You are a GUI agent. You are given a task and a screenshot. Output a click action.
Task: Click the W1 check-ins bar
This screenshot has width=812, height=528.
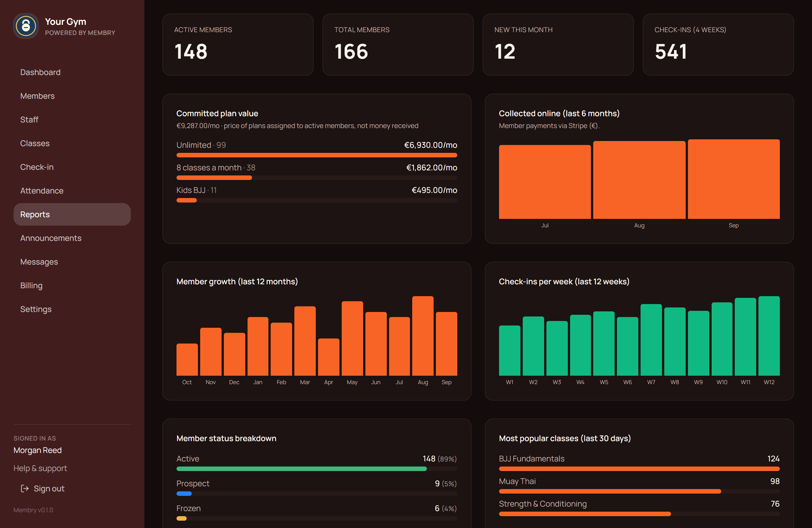tap(510, 351)
